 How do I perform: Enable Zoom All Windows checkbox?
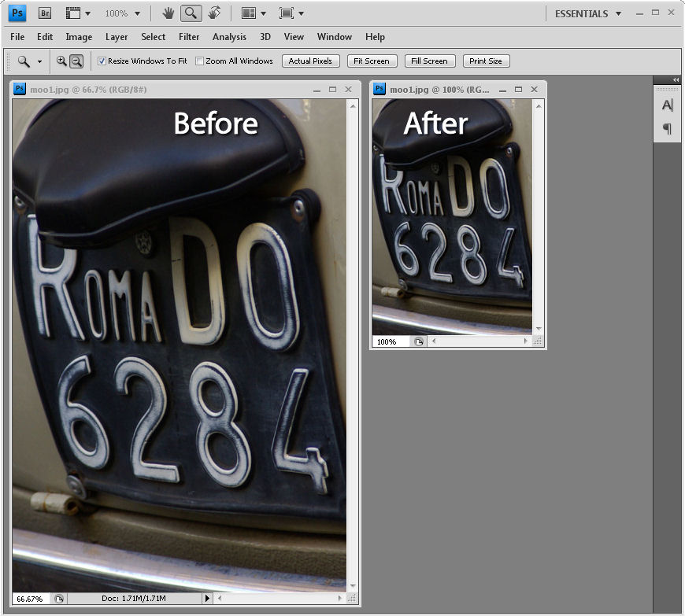click(199, 61)
